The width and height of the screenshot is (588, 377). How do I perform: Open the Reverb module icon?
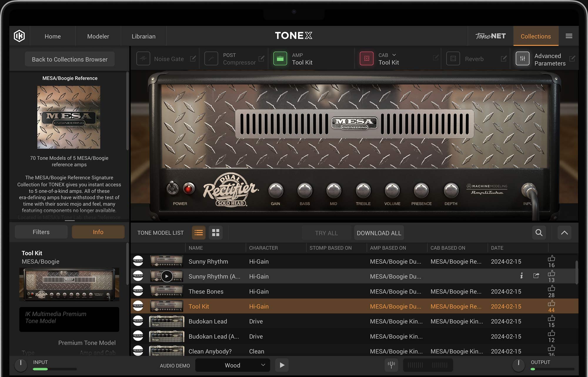point(453,58)
